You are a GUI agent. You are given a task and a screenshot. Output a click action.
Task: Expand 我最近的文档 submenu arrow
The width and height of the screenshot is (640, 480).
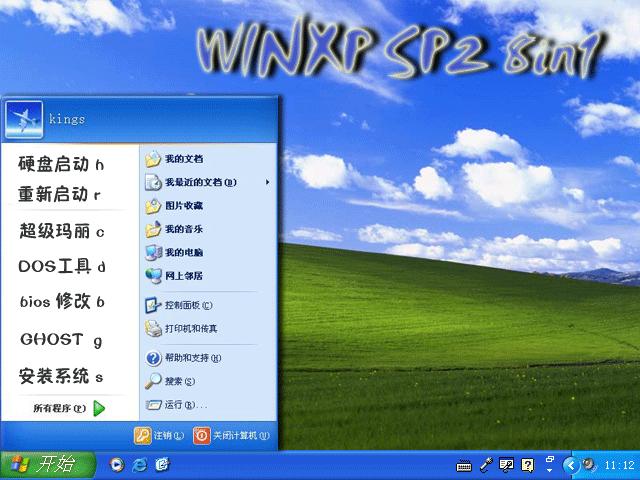267,182
